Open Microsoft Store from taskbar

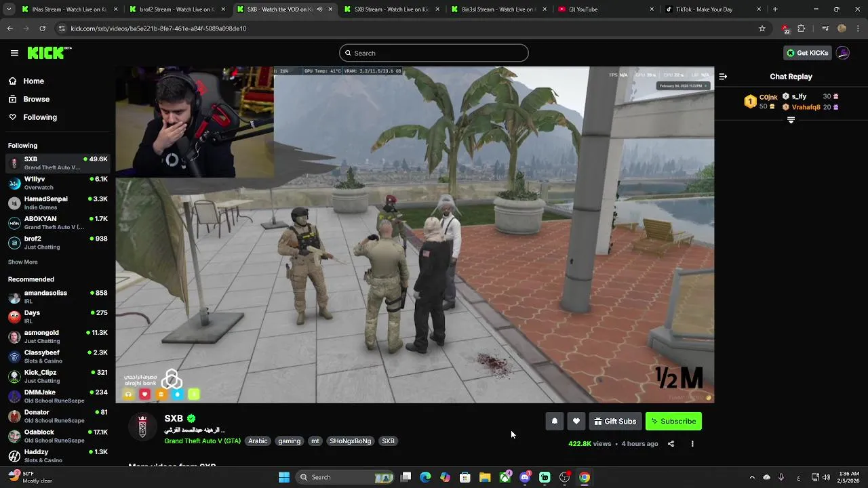465,477
